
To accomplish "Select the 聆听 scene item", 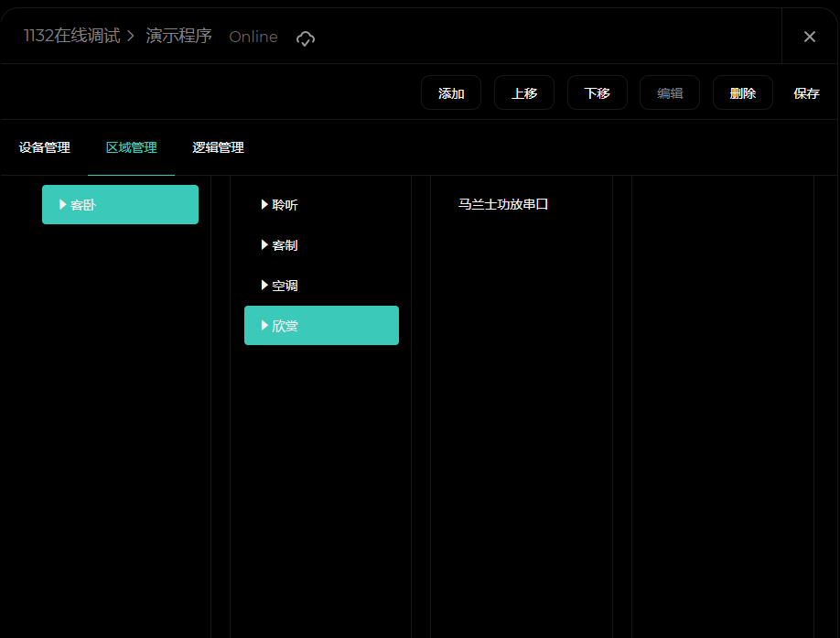I will (321, 205).
